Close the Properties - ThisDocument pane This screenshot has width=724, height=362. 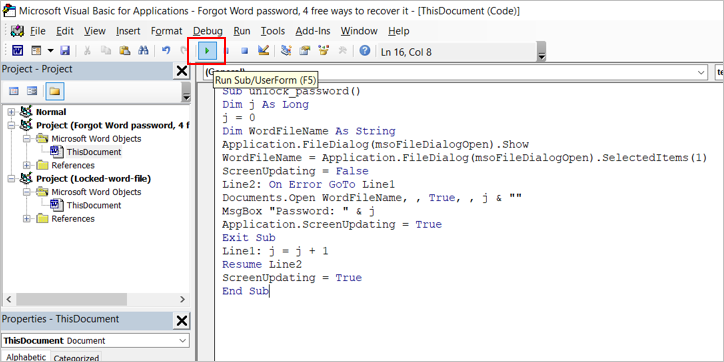[182, 320]
